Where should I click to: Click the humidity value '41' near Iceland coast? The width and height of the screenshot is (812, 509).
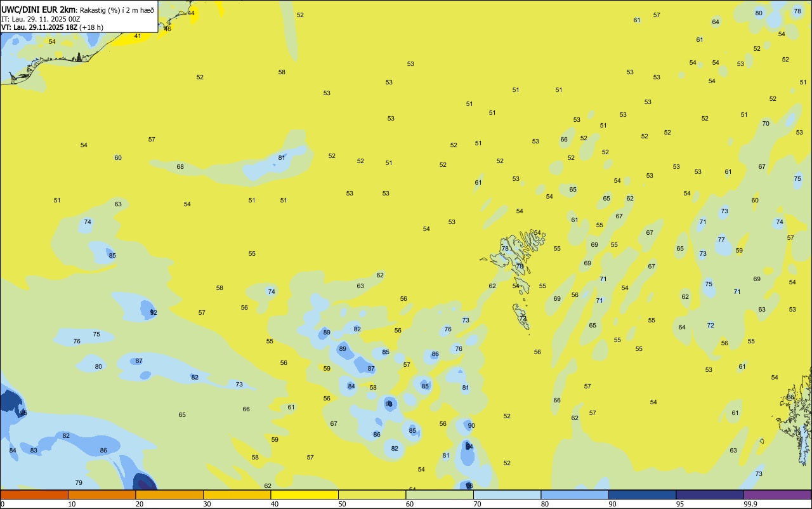point(138,36)
